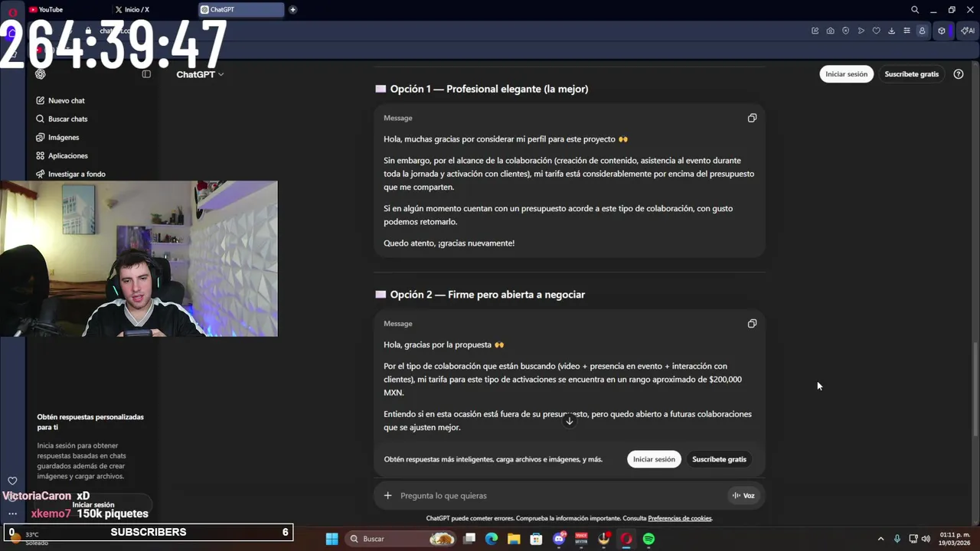
Task: Open clock and date 01:11 p. m.
Action: tap(955, 539)
